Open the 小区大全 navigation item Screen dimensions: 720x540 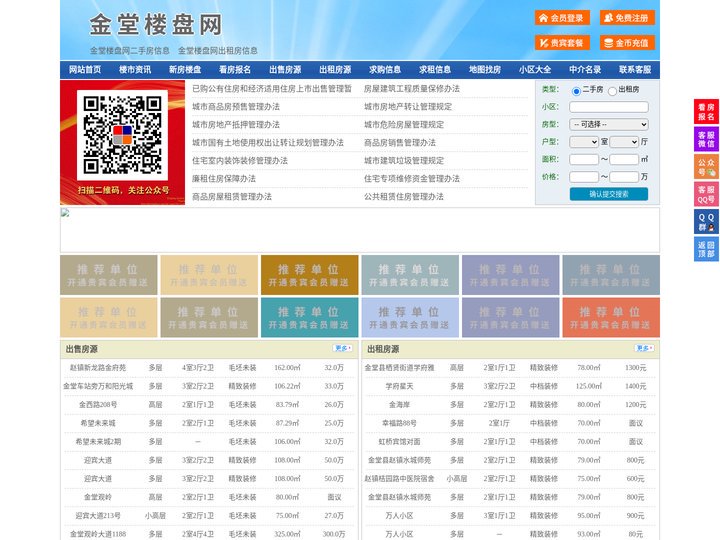(x=535, y=70)
